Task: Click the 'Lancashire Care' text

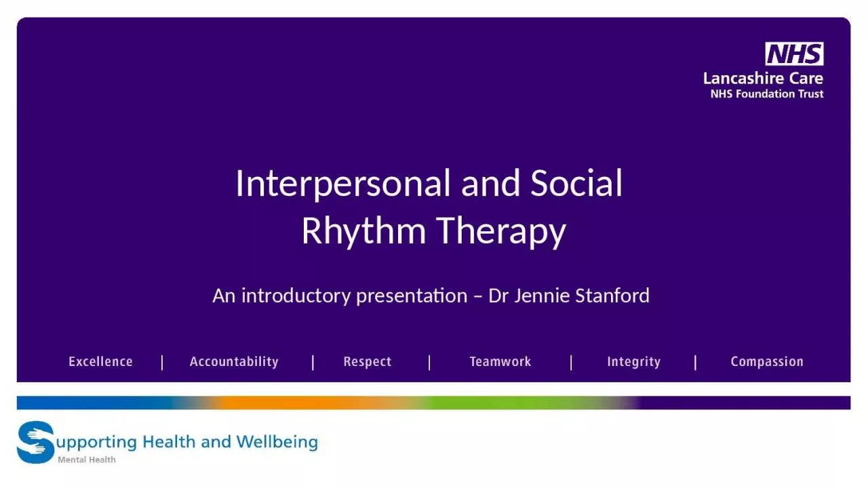Action: point(763,78)
